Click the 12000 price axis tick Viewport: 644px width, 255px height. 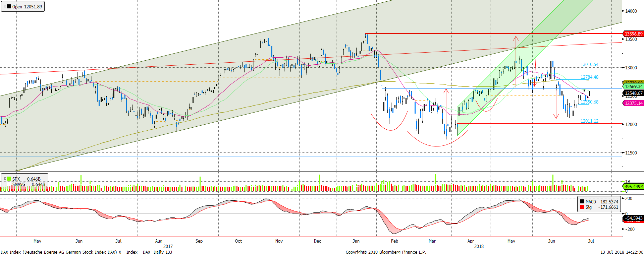click(631, 124)
